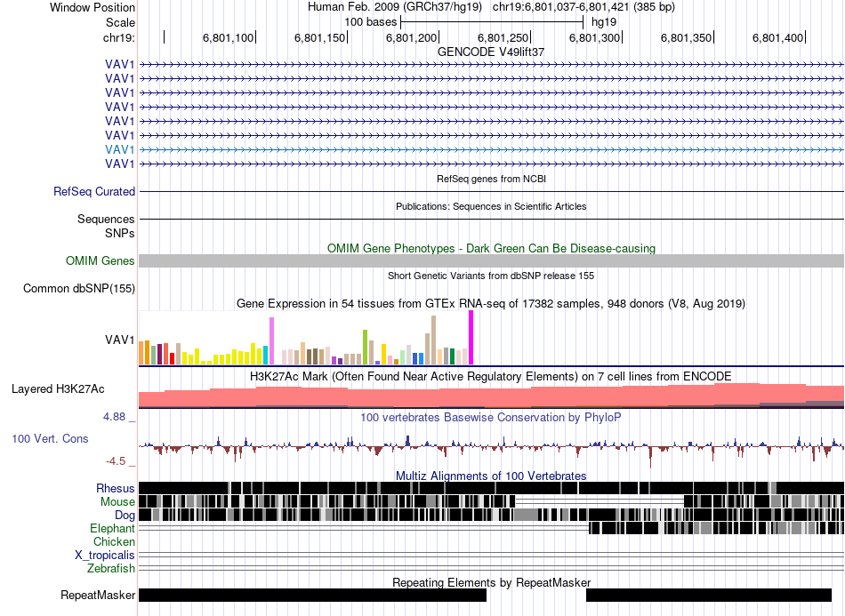Image resolution: width=845 pixels, height=616 pixels.
Task: Click the 'X_tropicalis' alignment label
Action: pyautogui.click(x=105, y=555)
